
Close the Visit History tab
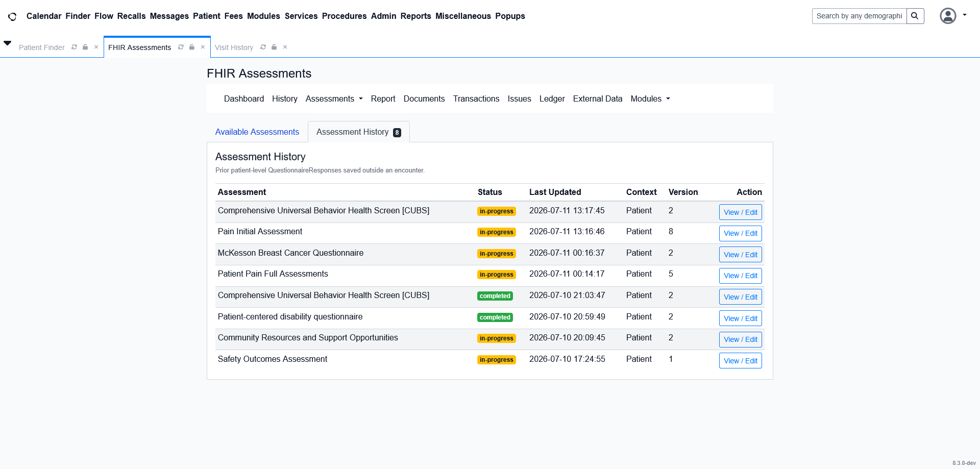285,47
